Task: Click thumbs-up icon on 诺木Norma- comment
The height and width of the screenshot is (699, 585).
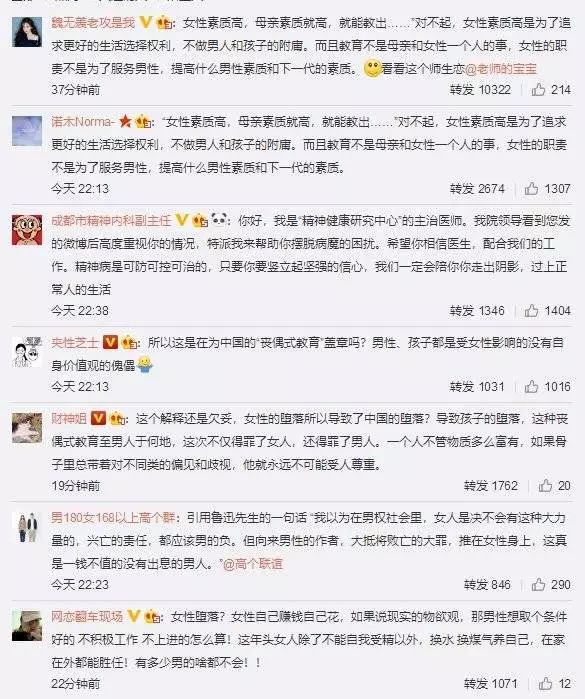Action: [x=531, y=189]
